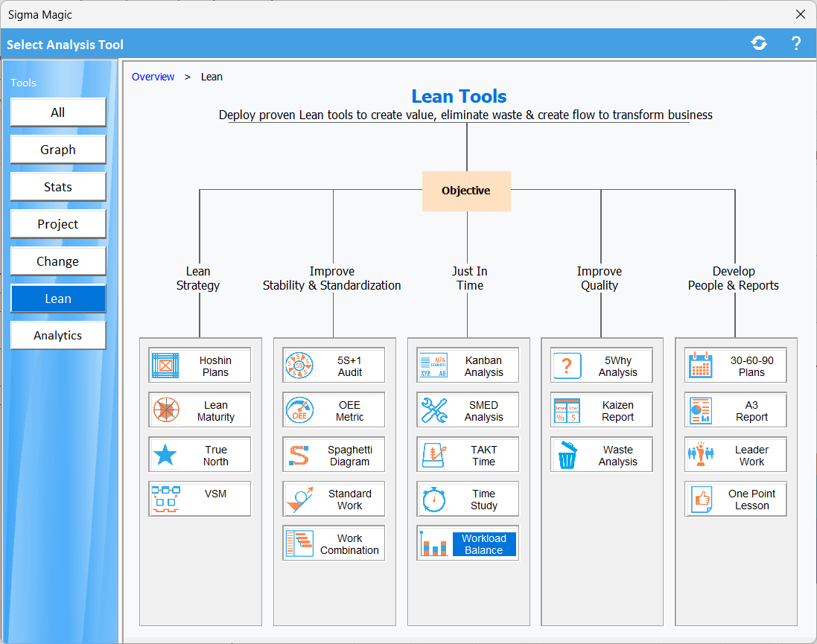Go back via the Overview breadcrumb link
Viewport: 817px width, 644px height.
pos(153,77)
